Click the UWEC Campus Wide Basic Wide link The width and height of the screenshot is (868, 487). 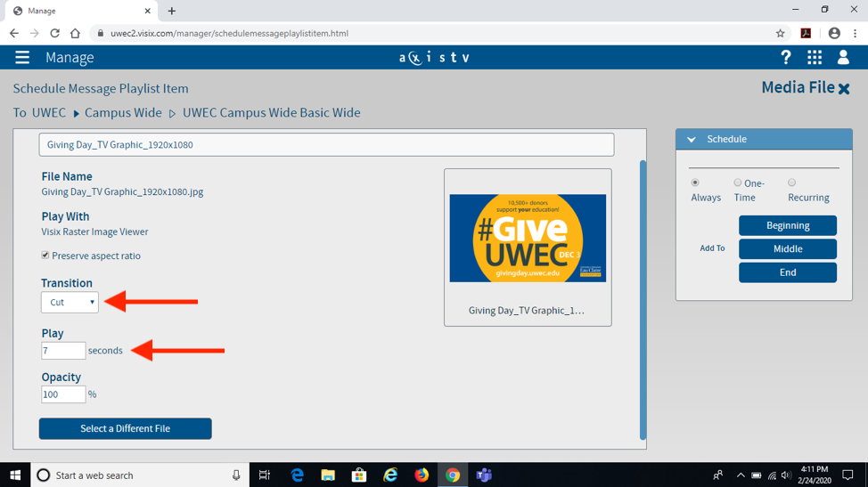(x=271, y=113)
